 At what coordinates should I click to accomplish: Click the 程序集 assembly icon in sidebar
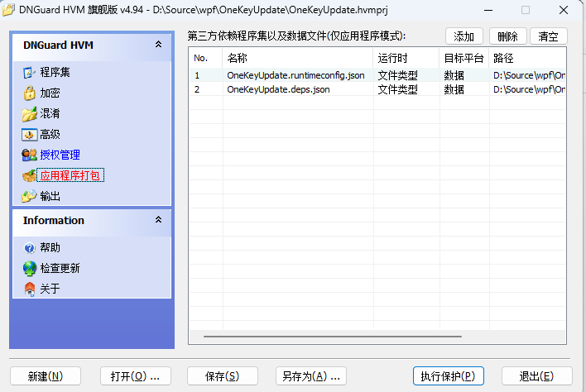click(29, 73)
